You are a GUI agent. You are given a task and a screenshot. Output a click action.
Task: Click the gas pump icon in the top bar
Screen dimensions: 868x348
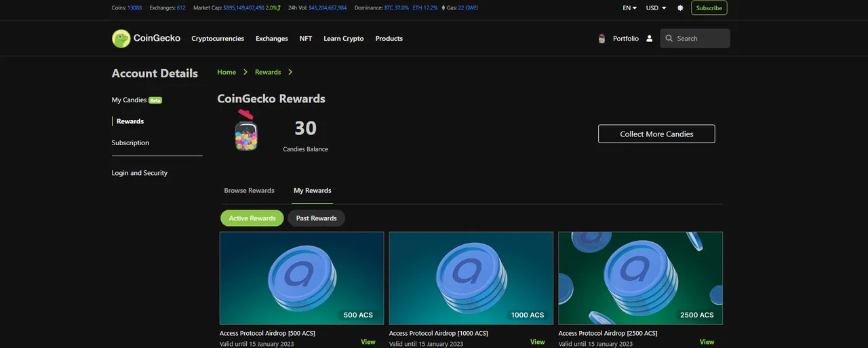(443, 8)
